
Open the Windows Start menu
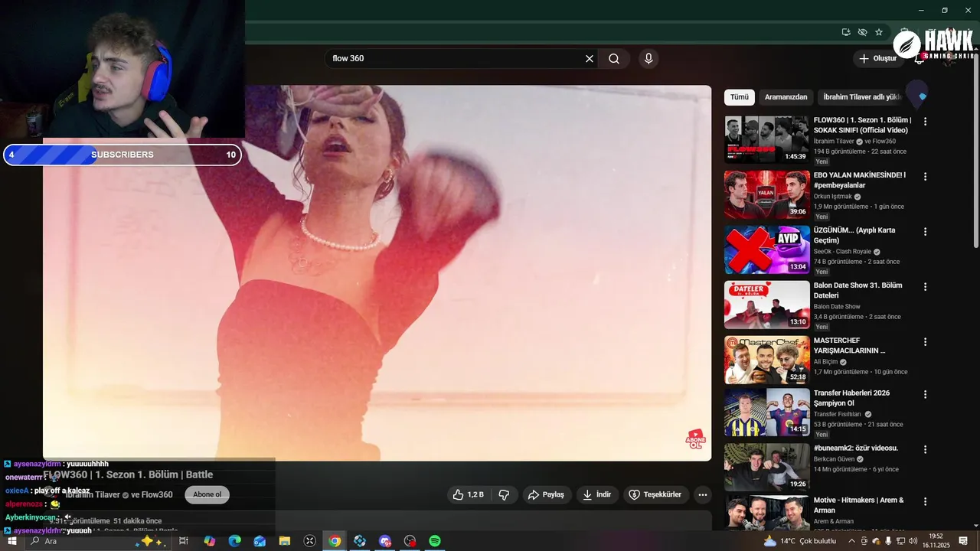(x=11, y=541)
